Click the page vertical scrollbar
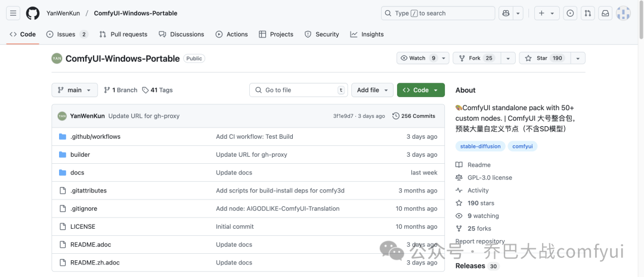644x277 pixels. [640, 20]
